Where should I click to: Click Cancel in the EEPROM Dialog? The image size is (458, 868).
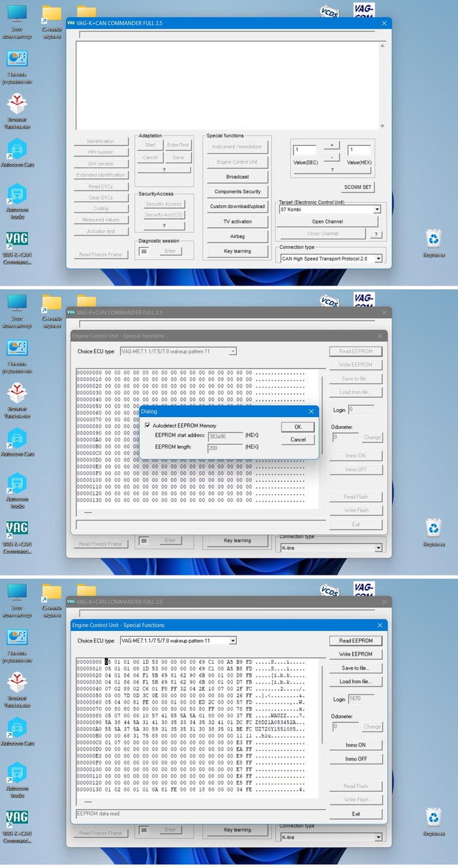[298, 439]
